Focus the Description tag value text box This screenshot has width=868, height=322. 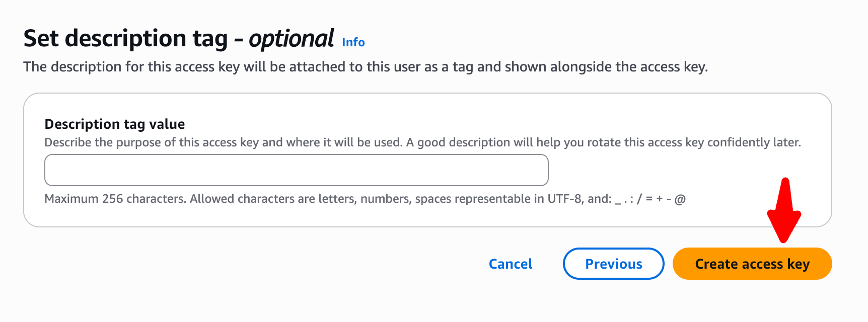[x=296, y=170]
